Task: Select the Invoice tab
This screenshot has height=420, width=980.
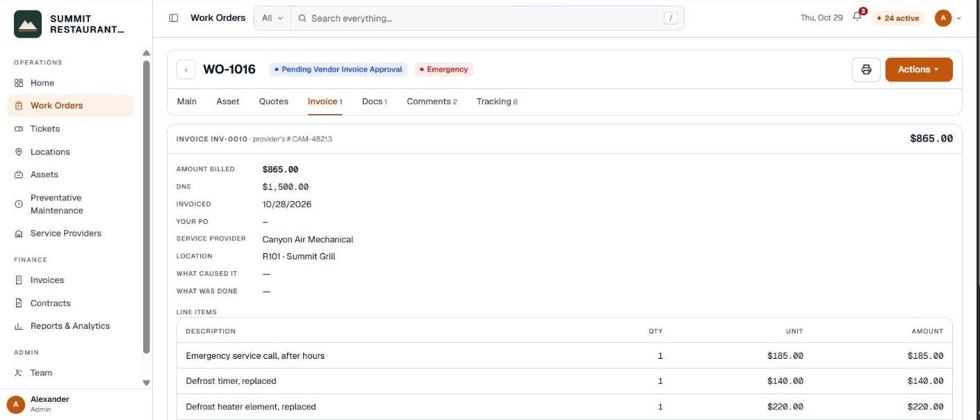Action: point(325,102)
